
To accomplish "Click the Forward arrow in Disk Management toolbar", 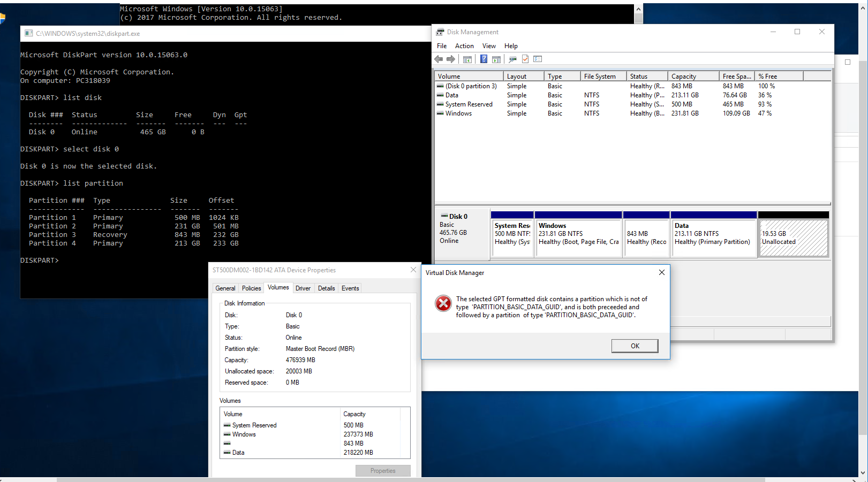I will [451, 59].
